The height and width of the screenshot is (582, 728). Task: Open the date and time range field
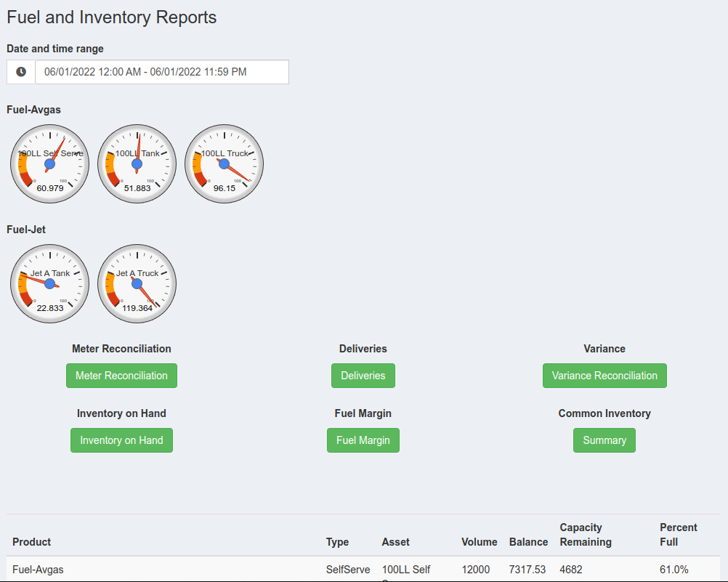click(161, 72)
